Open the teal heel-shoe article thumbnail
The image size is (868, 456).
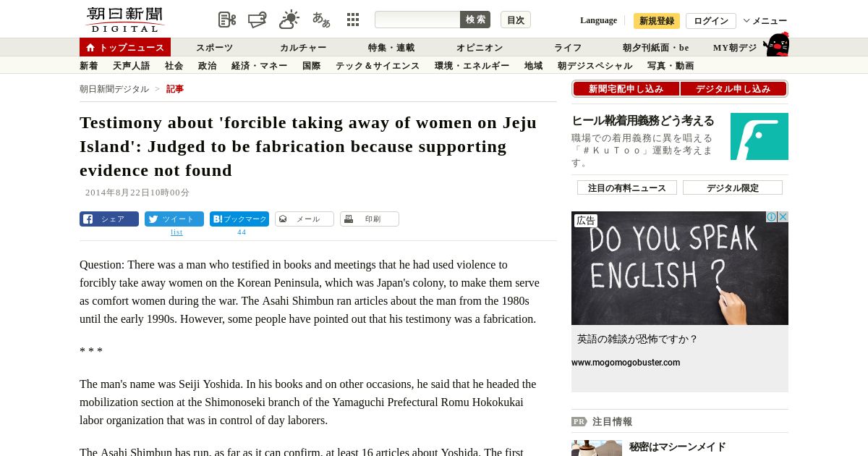pyautogui.click(x=759, y=136)
